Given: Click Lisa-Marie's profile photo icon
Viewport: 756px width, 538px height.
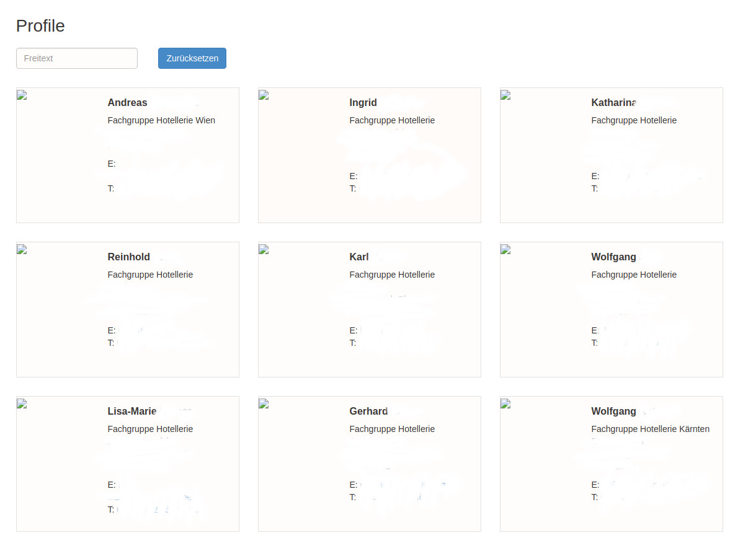Looking at the screenshot, I should pos(22,403).
